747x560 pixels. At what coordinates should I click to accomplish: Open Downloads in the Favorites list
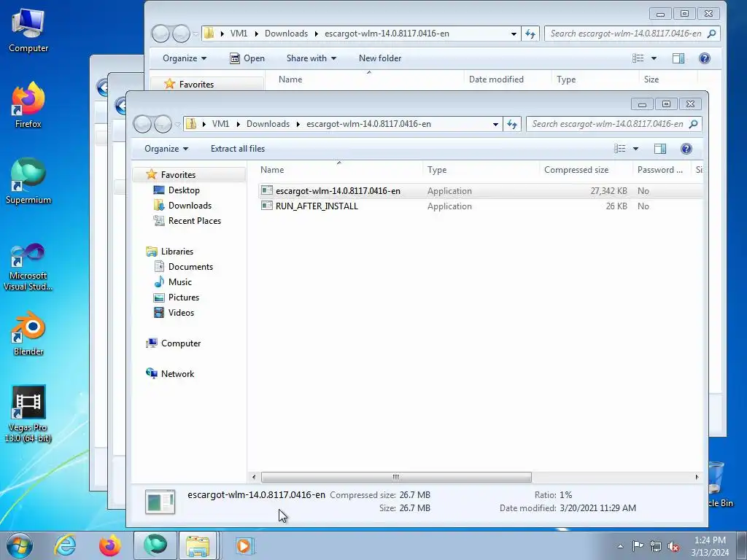(190, 205)
